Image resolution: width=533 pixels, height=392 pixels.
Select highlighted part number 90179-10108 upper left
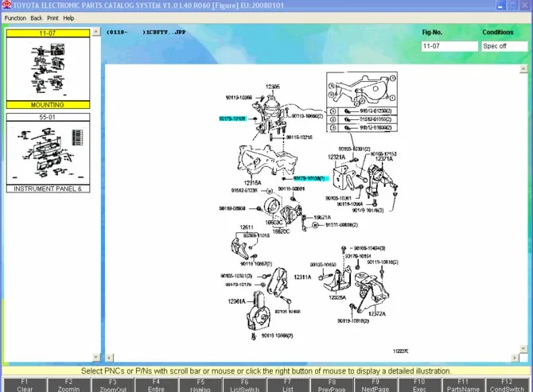click(232, 118)
